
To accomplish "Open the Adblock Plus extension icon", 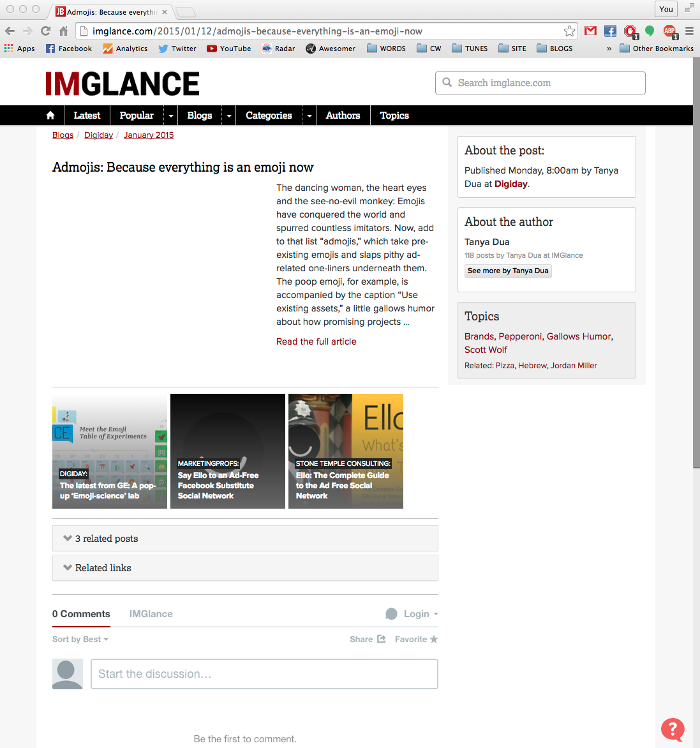I will pos(670,31).
